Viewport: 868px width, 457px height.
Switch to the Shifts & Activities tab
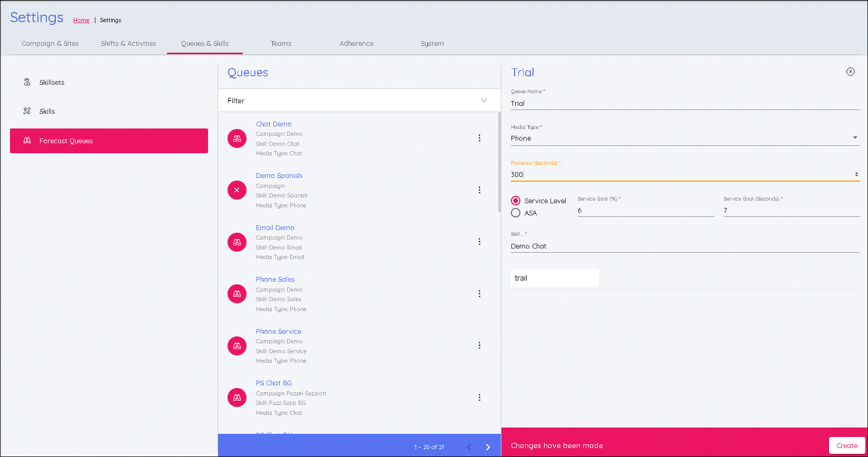(129, 44)
